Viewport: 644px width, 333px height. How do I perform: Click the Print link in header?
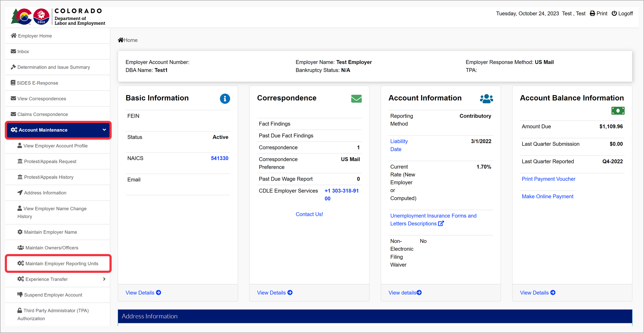click(x=599, y=13)
